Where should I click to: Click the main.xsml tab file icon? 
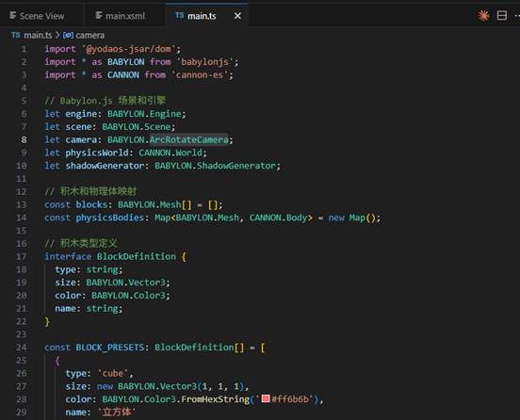(99, 15)
